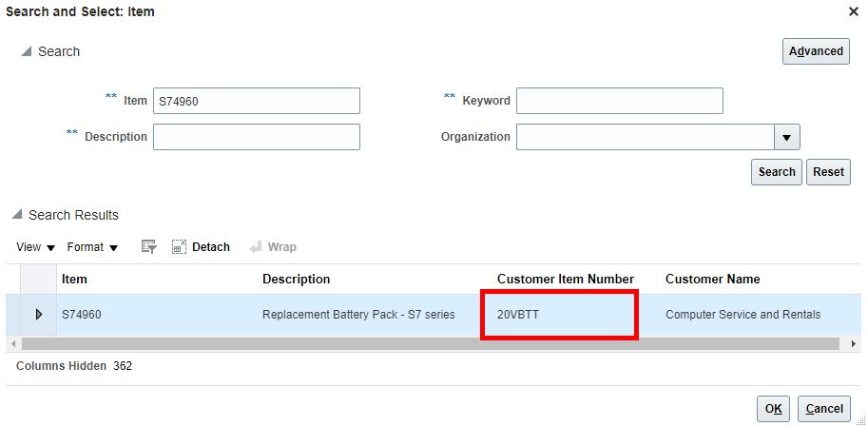868x426 pixels.
Task: Collapse the Search Results section
Action: click(x=17, y=215)
